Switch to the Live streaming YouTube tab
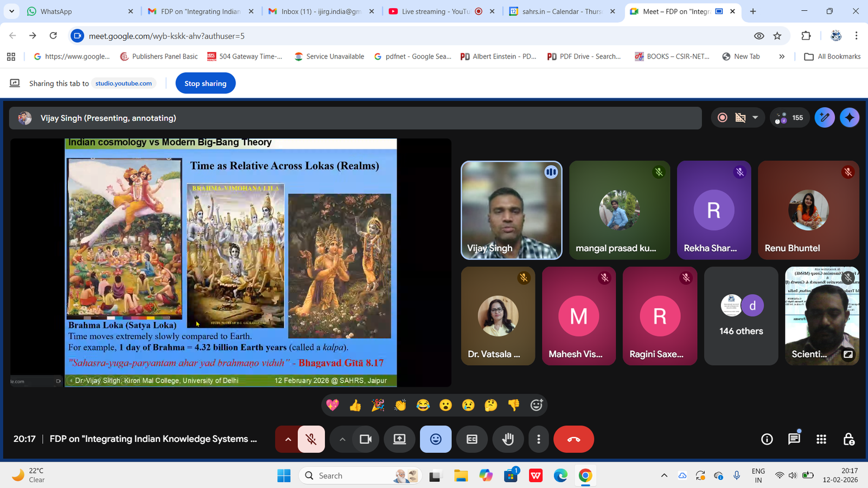The height and width of the screenshot is (488, 868). (435, 11)
